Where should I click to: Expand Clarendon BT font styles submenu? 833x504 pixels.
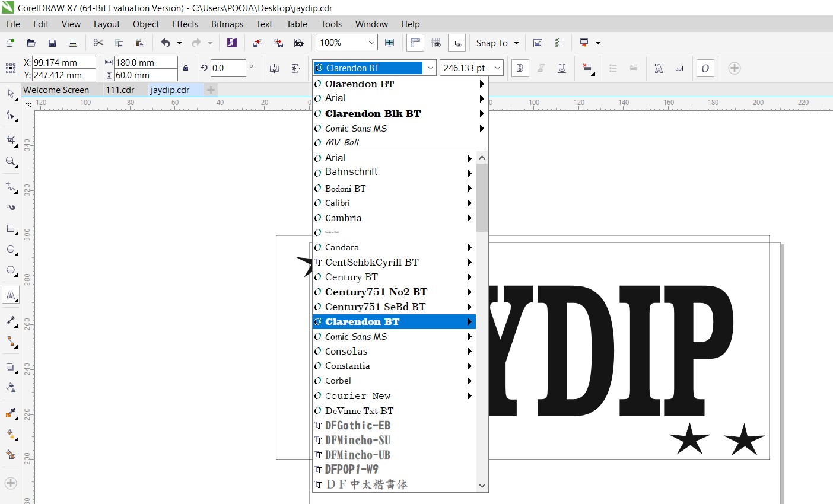(x=469, y=322)
